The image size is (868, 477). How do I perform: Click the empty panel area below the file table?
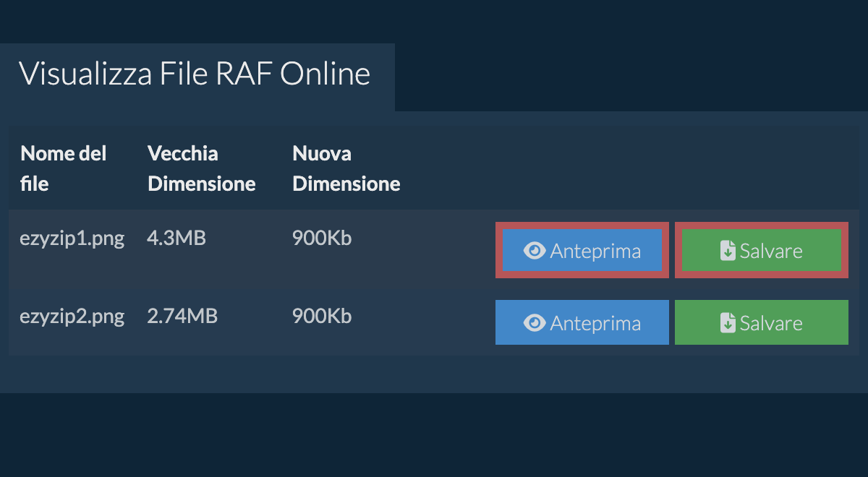434,374
